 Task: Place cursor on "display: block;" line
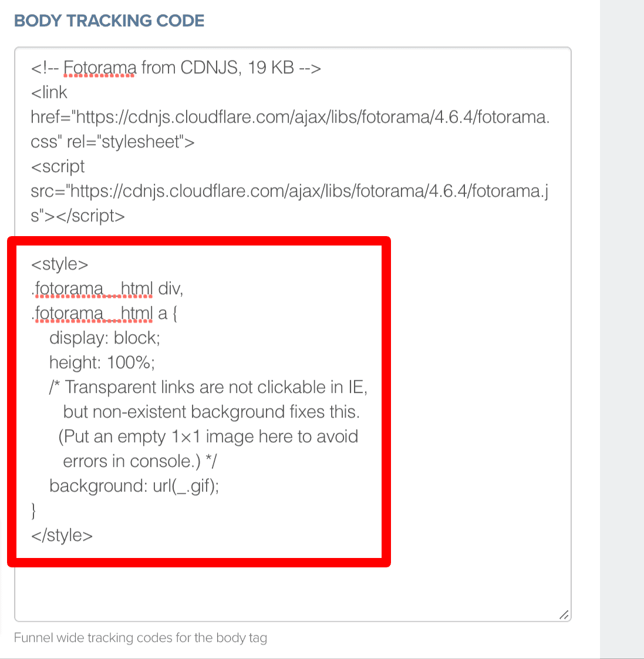104,338
